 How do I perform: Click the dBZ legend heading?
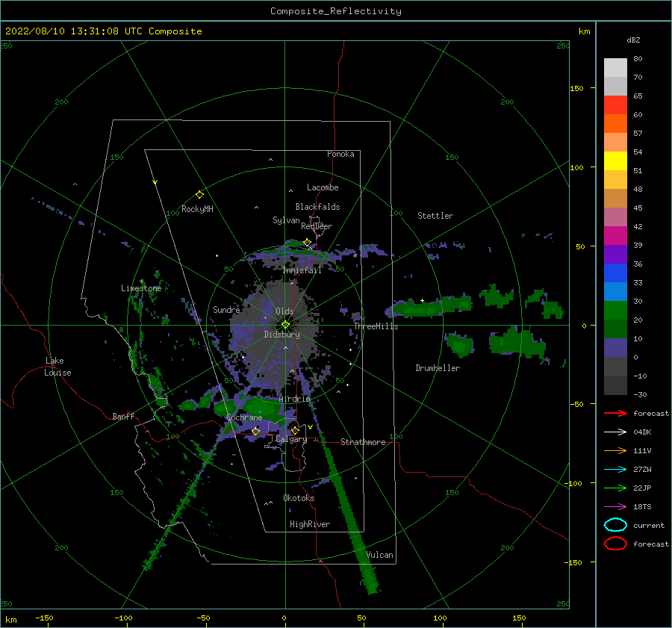pos(633,40)
